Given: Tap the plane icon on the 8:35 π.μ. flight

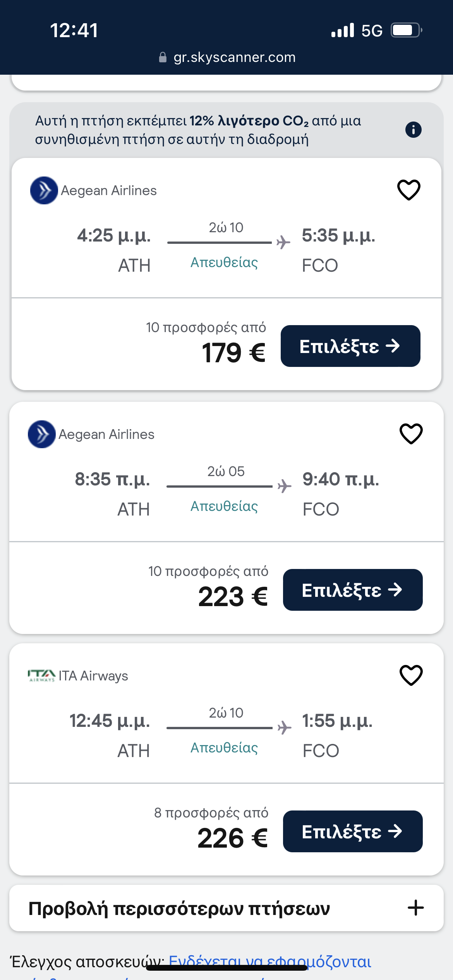Looking at the screenshot, I should 285,486.
